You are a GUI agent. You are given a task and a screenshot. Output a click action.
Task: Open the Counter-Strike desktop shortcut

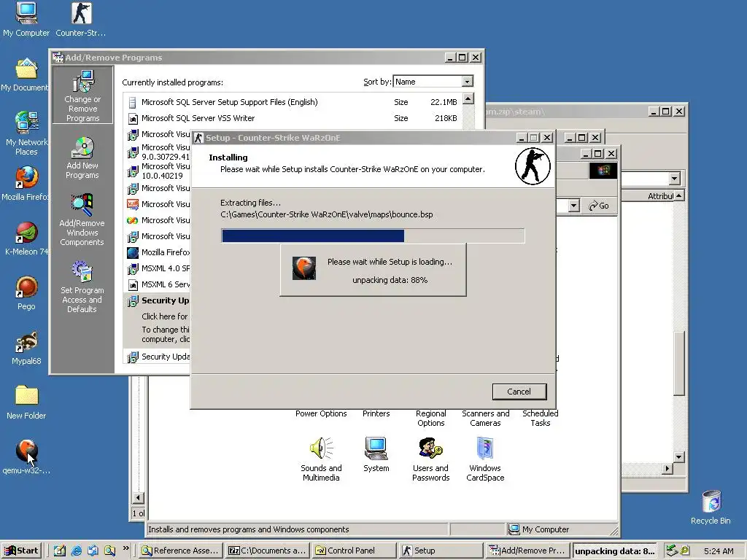80,19
